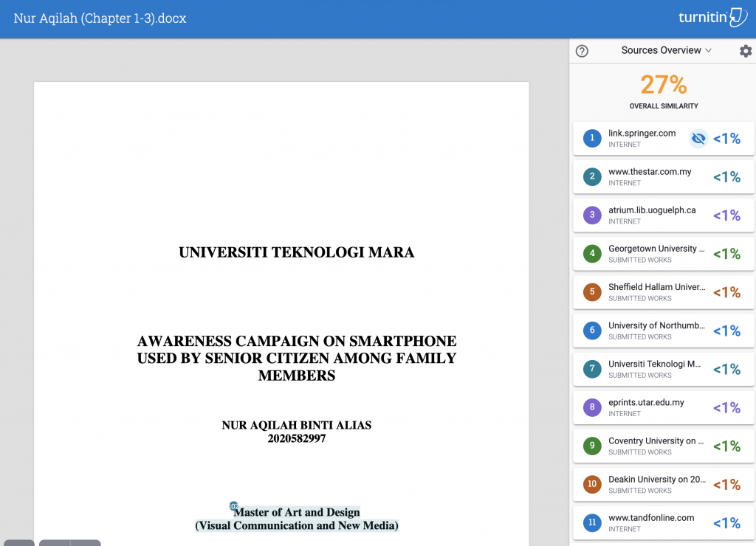This screenshot has height=546, width=756.
Task: Click UNIVERSITI TEKNOLOGI MARA heading in document
Action: [297, 252]
